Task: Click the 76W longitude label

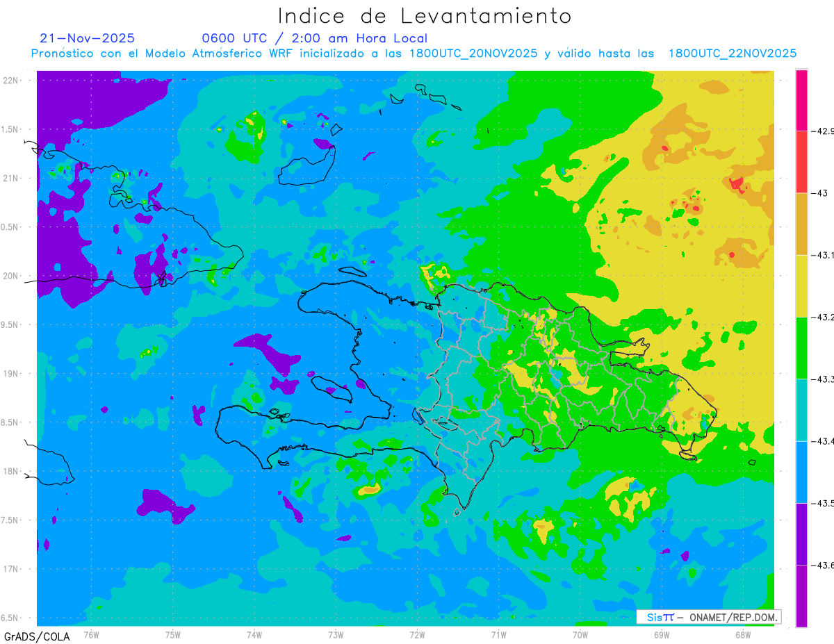Action: pyautogui.click(x=91, y=634)
